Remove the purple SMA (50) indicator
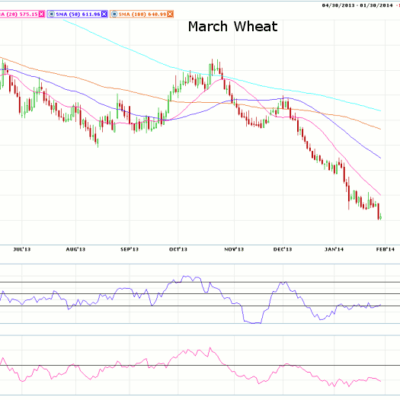 104,14
